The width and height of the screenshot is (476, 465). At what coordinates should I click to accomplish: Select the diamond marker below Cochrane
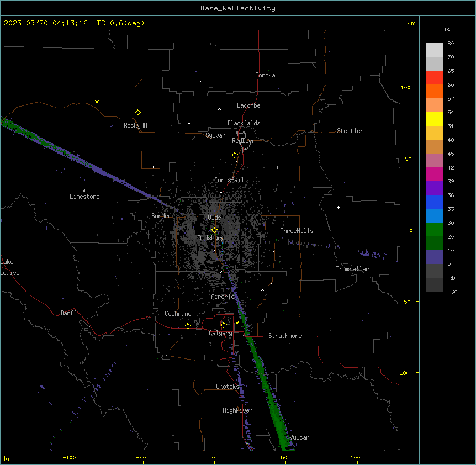click(x=188, y=326)
